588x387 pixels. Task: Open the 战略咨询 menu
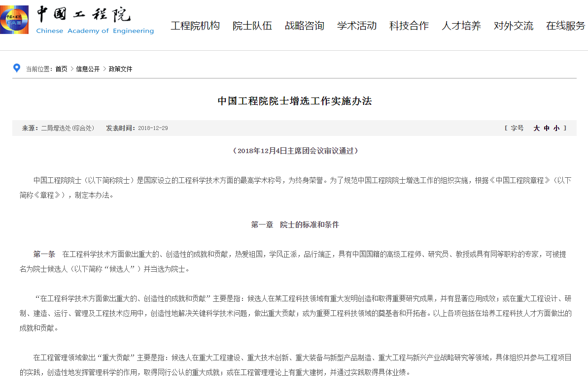[305, 26]
